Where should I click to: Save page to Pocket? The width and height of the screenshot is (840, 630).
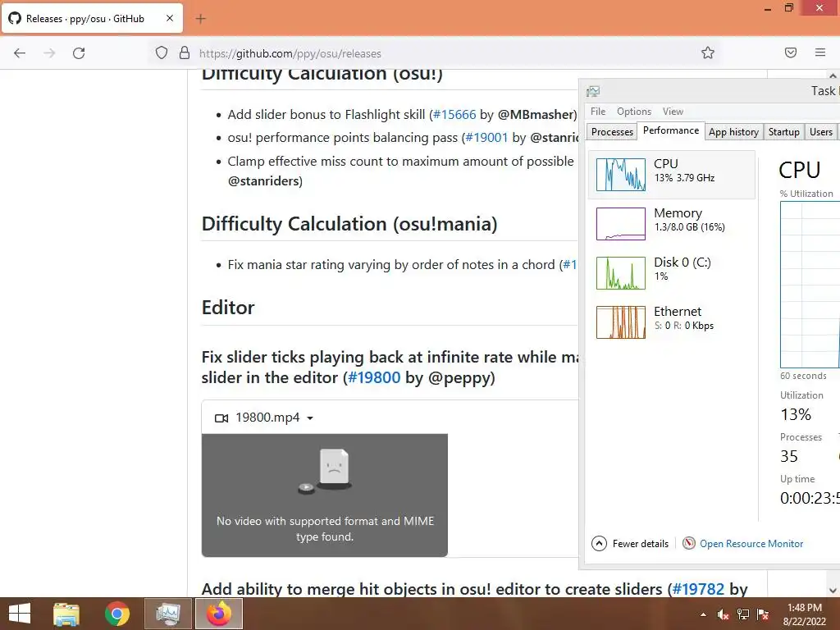coord(791,52)
